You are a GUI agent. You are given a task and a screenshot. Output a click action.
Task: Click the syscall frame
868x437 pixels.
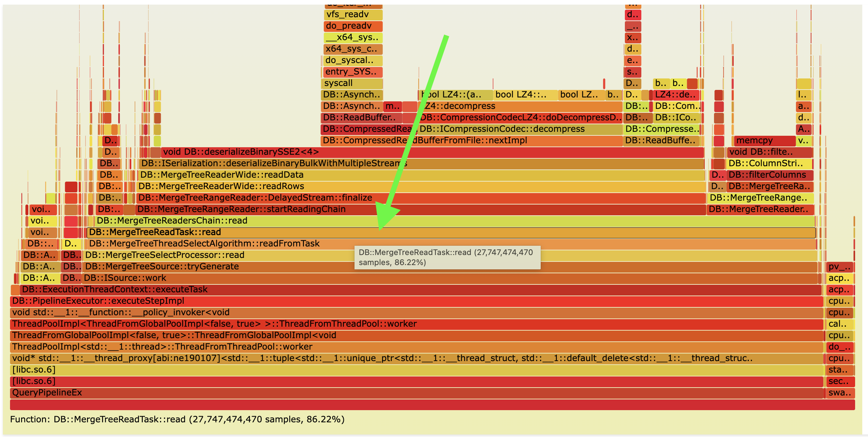click(351, 83)
